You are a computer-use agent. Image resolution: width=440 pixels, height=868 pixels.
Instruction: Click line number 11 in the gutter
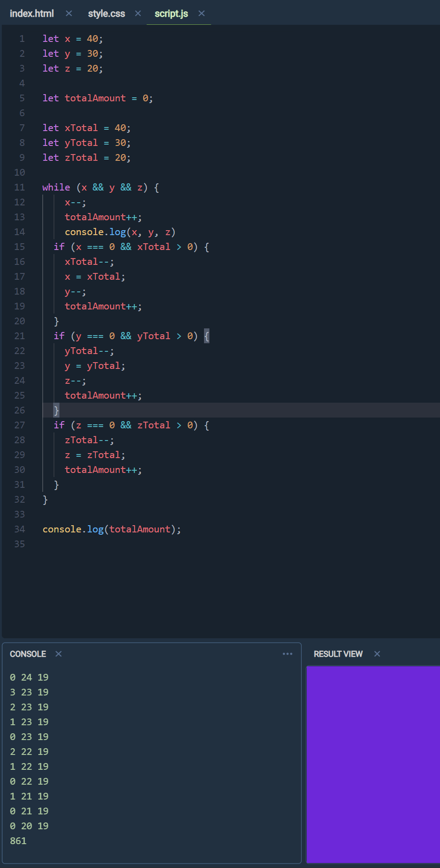[x=19, y=187]
